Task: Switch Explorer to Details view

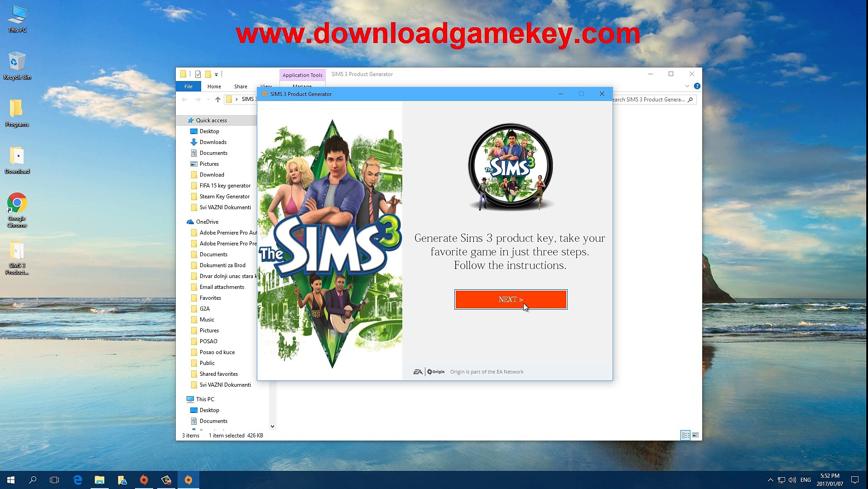Action: 685,435
